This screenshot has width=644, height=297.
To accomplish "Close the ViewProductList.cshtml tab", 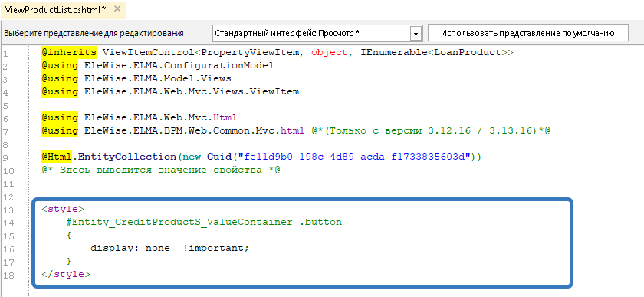I will click(x=117, y=9).
